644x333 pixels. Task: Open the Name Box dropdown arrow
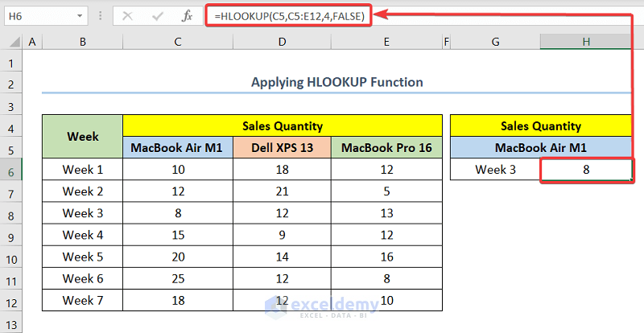point(79,16)
